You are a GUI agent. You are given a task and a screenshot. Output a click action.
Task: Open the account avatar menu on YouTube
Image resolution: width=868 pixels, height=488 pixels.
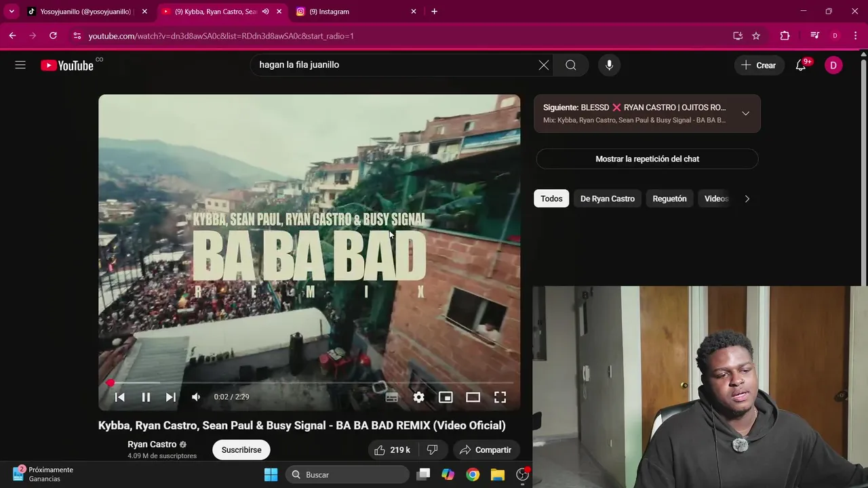833,65
